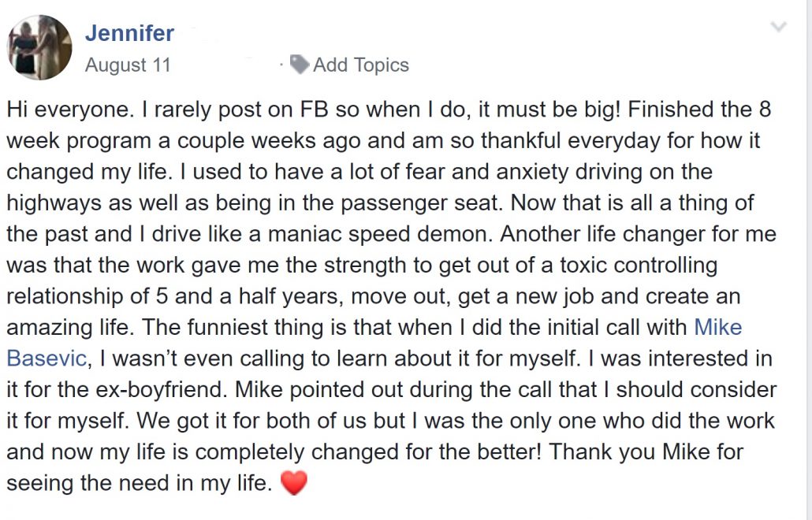This screenshot has height=520, width=812.
Task: Open Jennifer's profile picture
Action: 39,47
